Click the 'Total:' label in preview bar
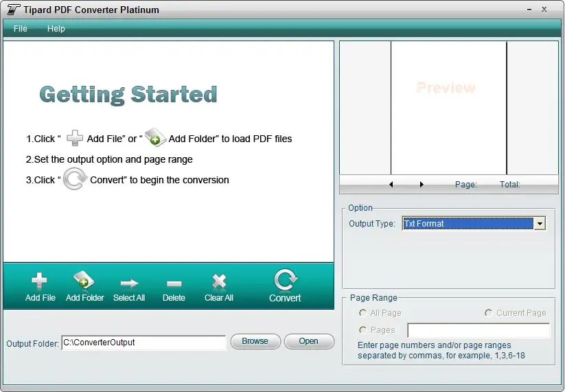Screen dimensions: 565x392 click(x=510, y=185)
